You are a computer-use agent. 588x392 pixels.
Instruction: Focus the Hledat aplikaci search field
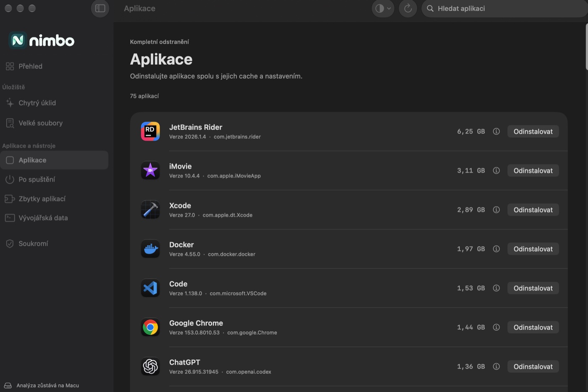pos(504,8)
